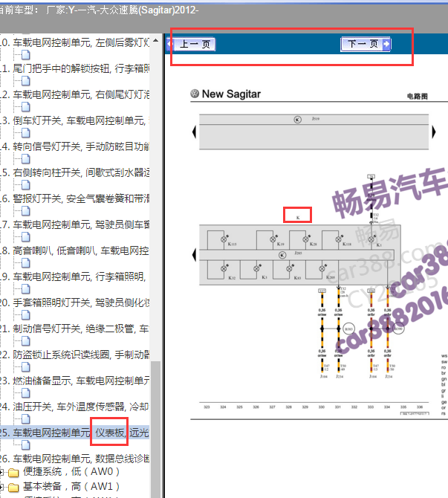Click left arrow beside J519 diagram block
The width and height of the screenshot is (448, 498).
click(195, 132)
